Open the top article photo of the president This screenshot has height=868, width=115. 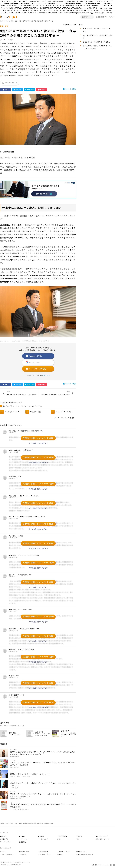[x=38, y=119]
